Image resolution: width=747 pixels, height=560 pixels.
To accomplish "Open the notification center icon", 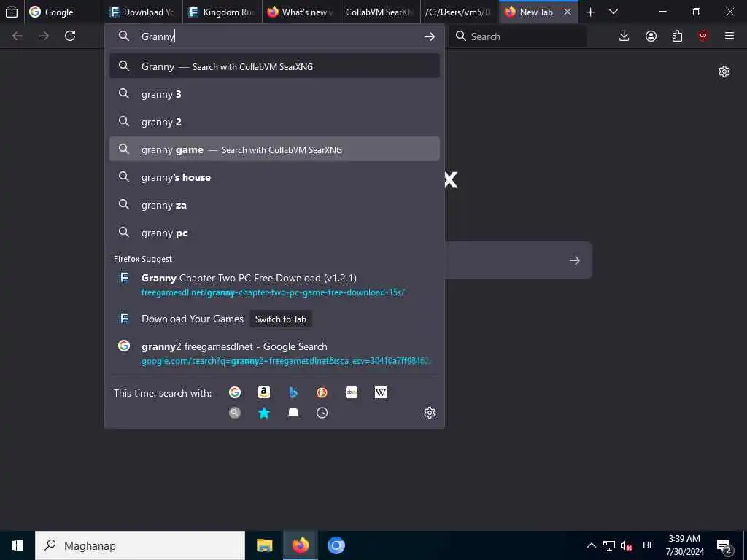I will tap(724, 546).
